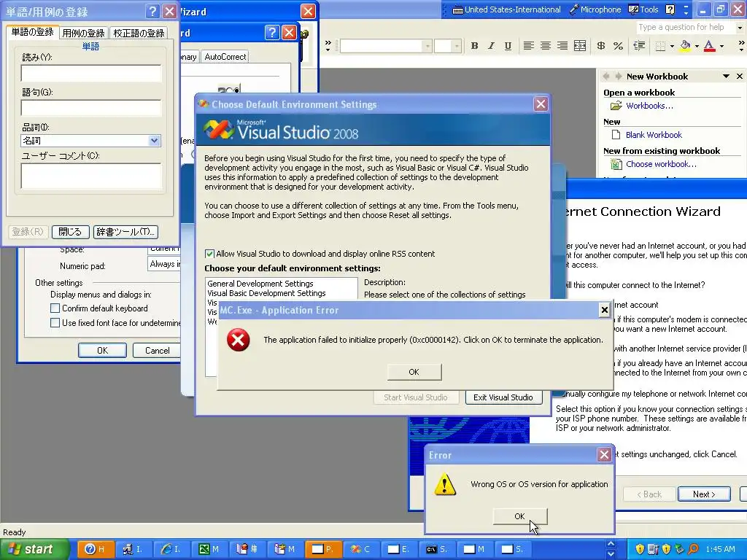Click the Font Color red A swatch

tap(709, 46)
